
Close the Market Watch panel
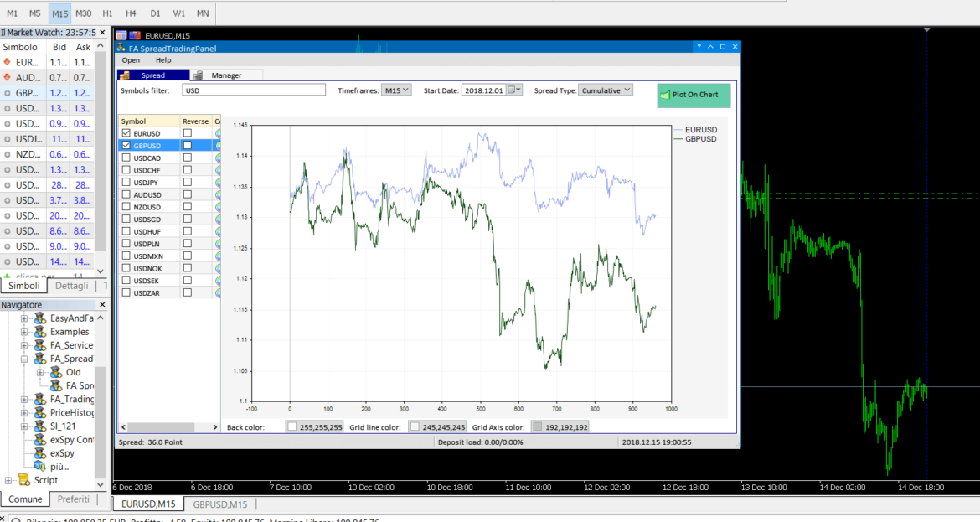(103, 33)
